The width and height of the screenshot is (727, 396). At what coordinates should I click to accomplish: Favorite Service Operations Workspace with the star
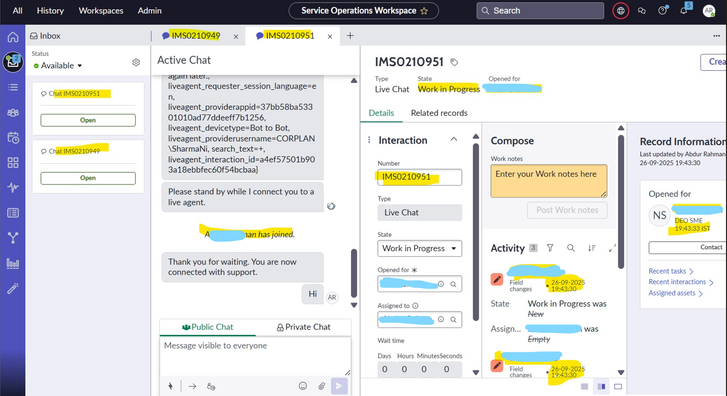pos(424,11)
